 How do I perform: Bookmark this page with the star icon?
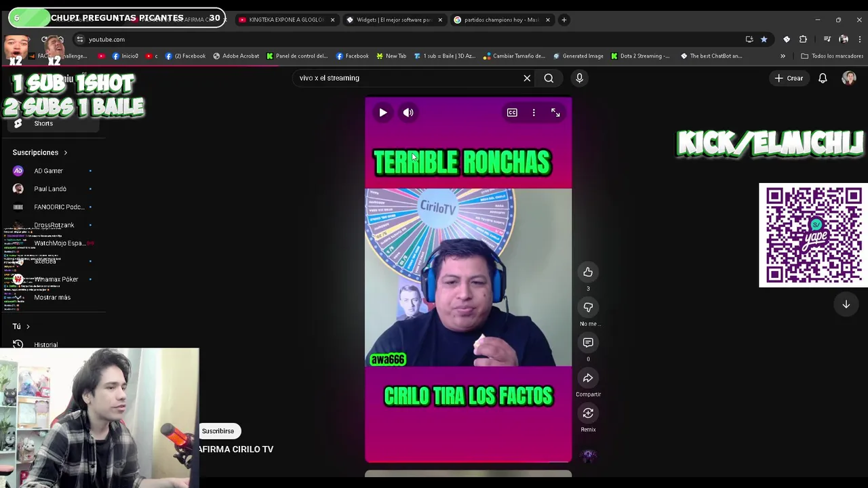point(764,39)
